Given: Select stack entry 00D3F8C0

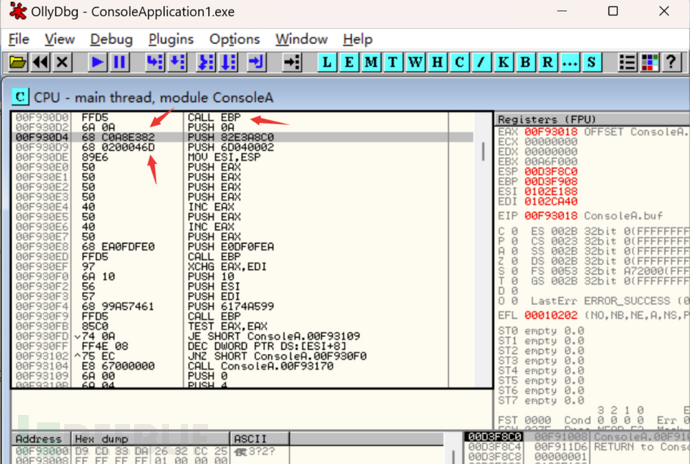Looking at the screenshot, I should click(577, 437).
